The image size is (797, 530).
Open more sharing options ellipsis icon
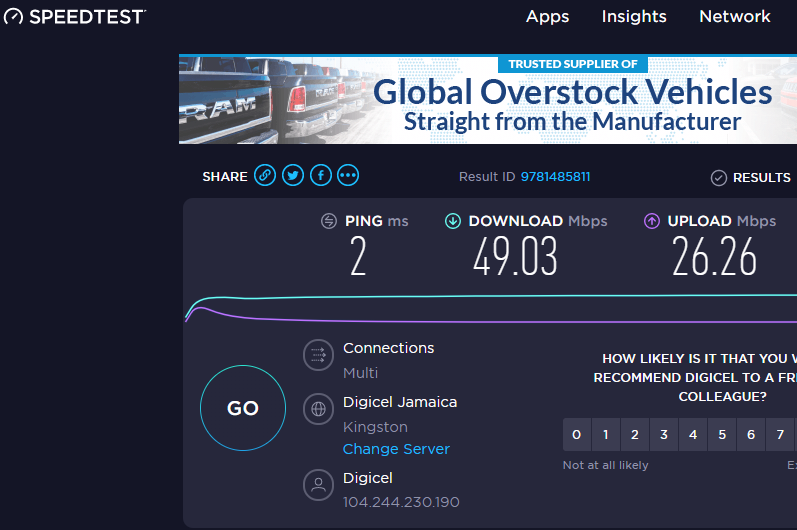pos(348,176)
